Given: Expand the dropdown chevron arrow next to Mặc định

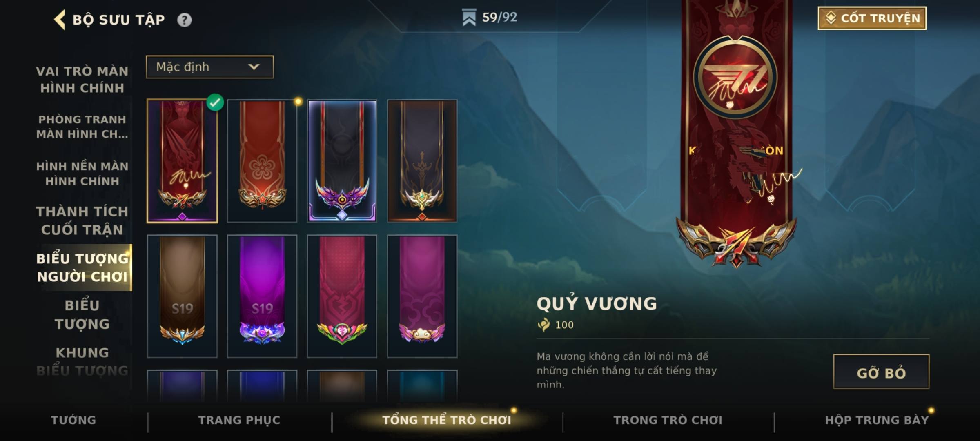Looking at the screenshot, I should (254, 67).
